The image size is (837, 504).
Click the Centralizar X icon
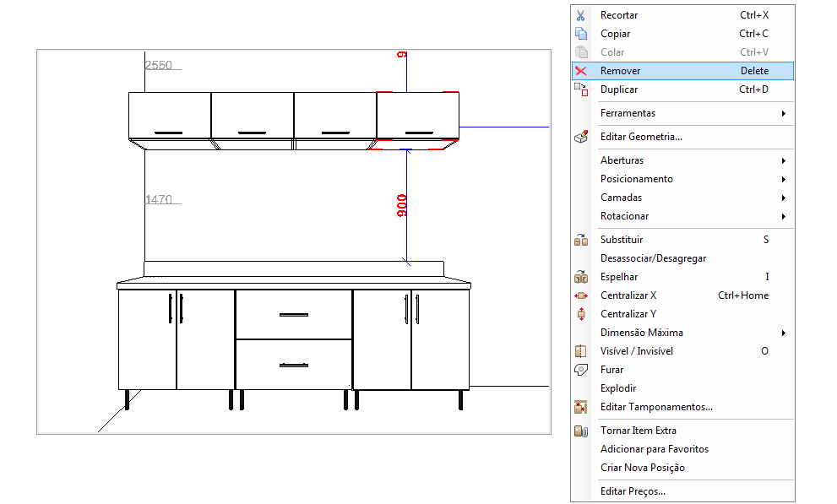click(x=580, y=295)
